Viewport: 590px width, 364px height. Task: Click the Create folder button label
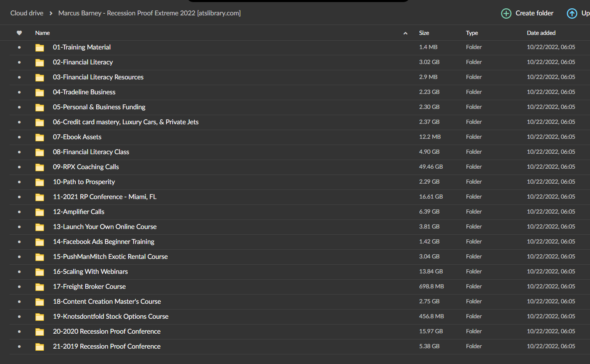coord(534,13)
